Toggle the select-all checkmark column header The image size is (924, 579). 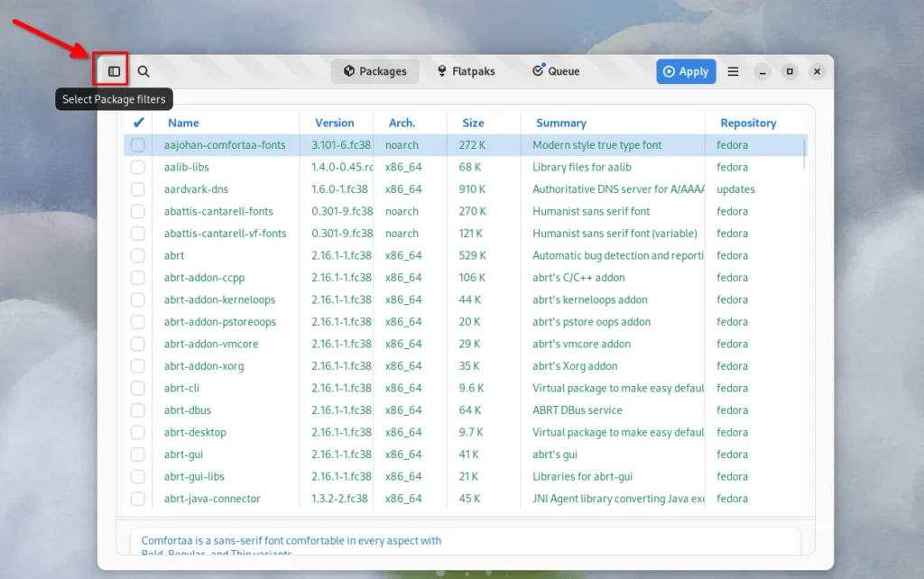pyautogui.click(x=138, y=123)
